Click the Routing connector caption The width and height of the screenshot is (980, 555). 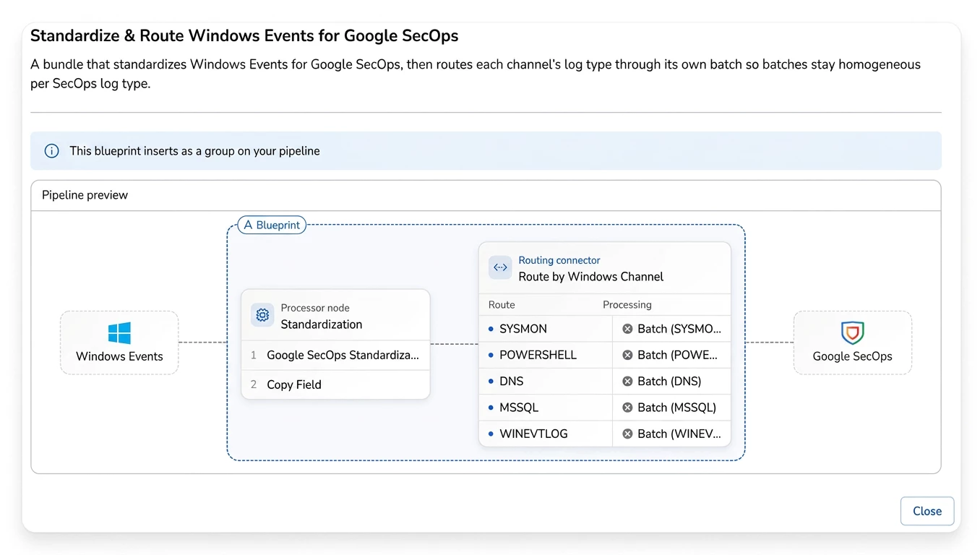(559, 260)
